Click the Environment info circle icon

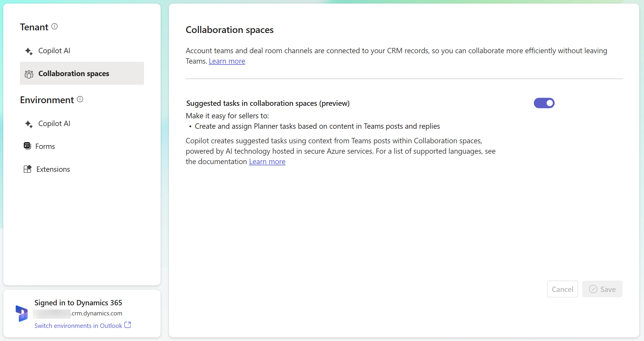coord(80,100)
